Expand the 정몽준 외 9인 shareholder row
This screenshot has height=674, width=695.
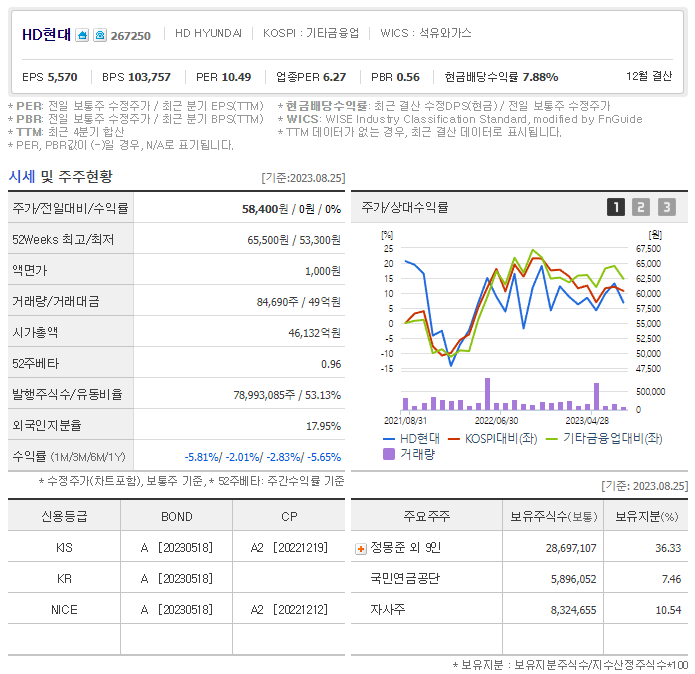[361, 549]
